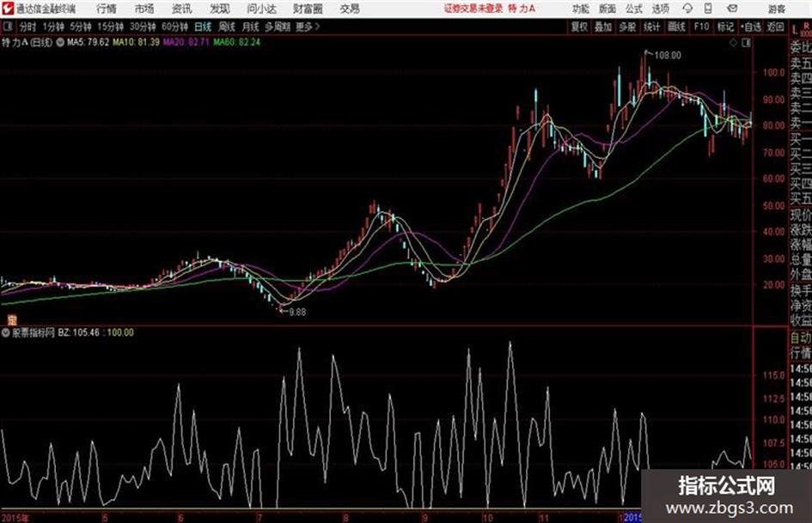
Task: Switch to 5分钟 period tab
Action: (x=80, y=27)
